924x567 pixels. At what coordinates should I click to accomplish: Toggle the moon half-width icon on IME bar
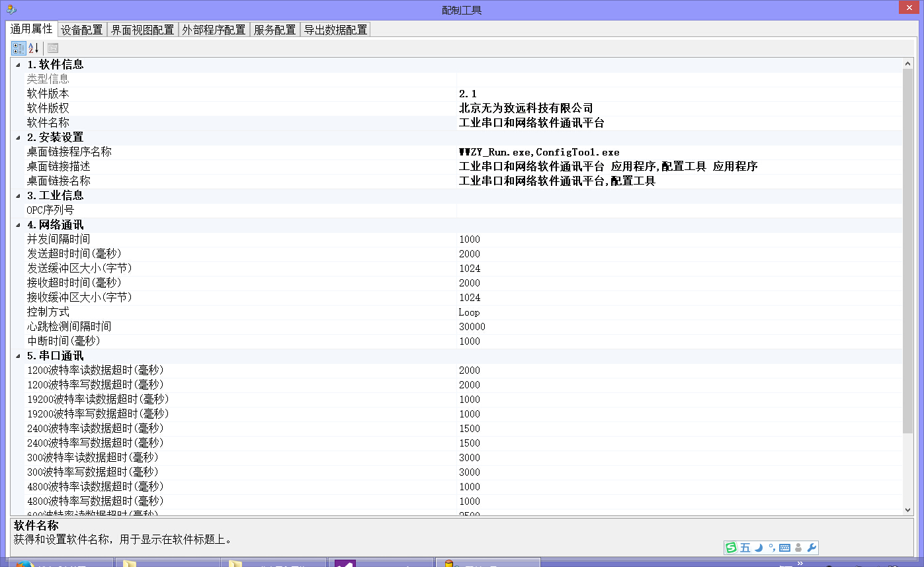[759, 548]
